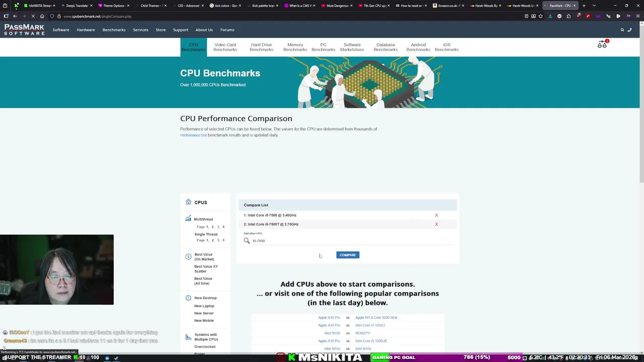Remove Intel Core i5-7500T @ 2.70GHz from list
Image resolution: width=644 pixels, height=362 pixels.
tap(436, 224)
